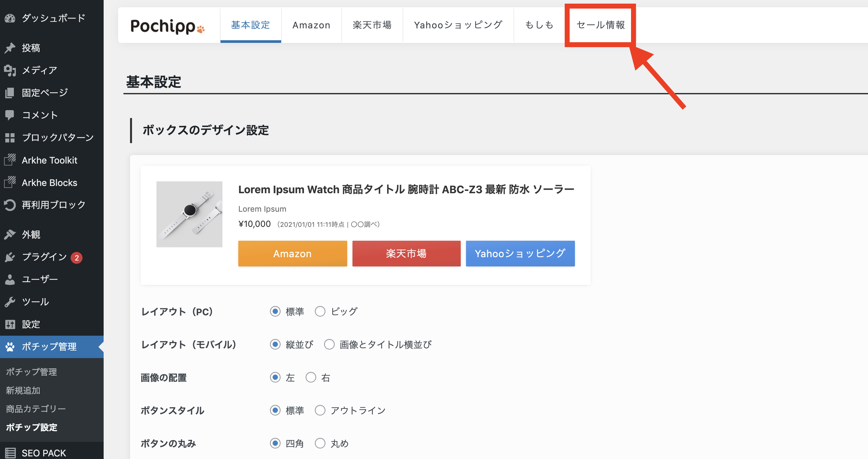Switch to the もしも tab

coord(539,25)
